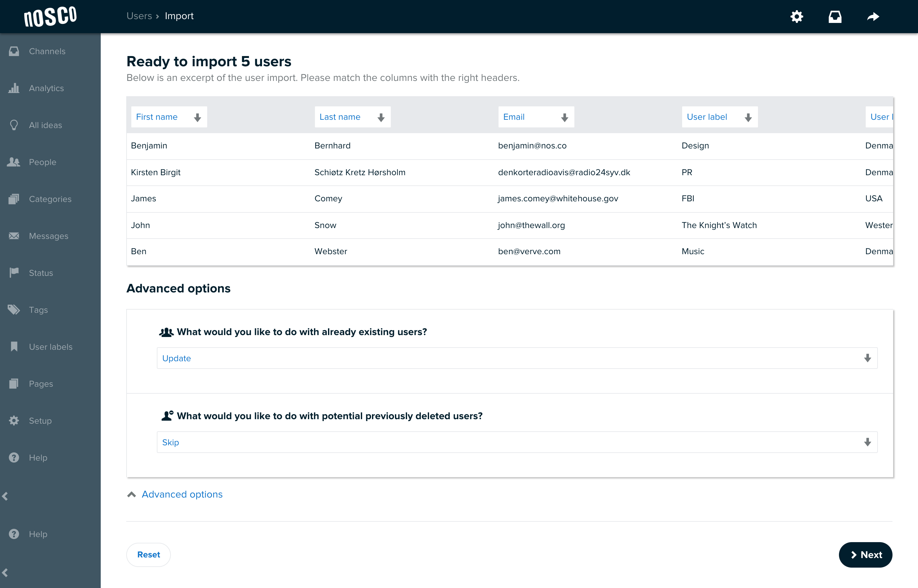
Task: Open the Email column header dropdown
Action: 536,117
